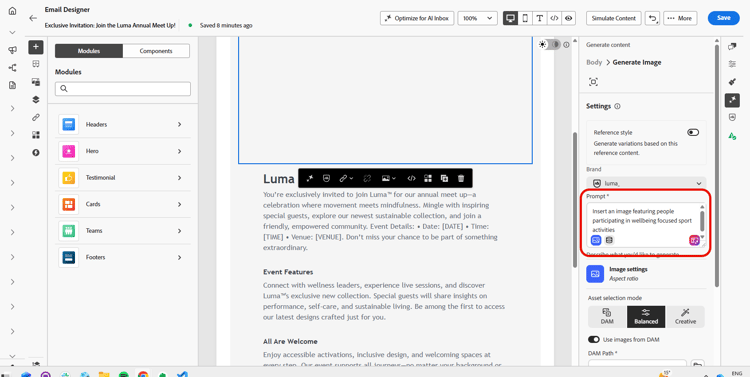Open the link options dropdown in the floating toolbar
Viewport: 750px width, 377px height.
coord(346,178)
